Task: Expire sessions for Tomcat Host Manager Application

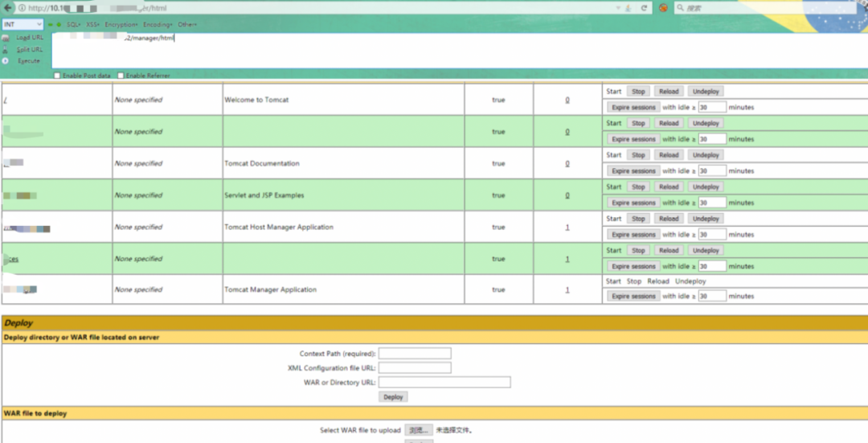Action: tap(633, 235)
